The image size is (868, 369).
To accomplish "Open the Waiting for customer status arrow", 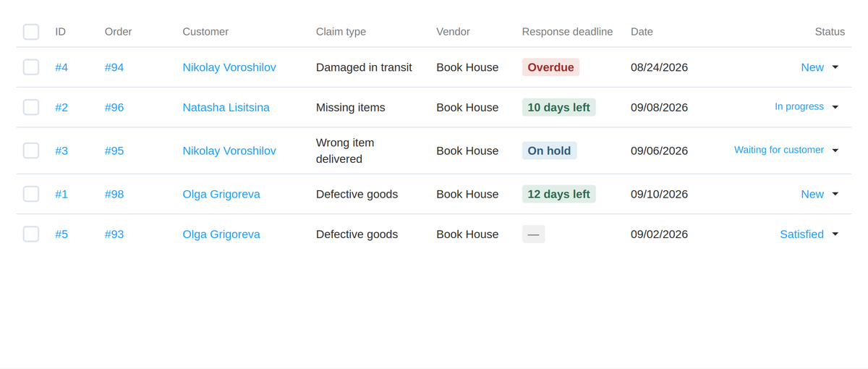I will point(835,150).
